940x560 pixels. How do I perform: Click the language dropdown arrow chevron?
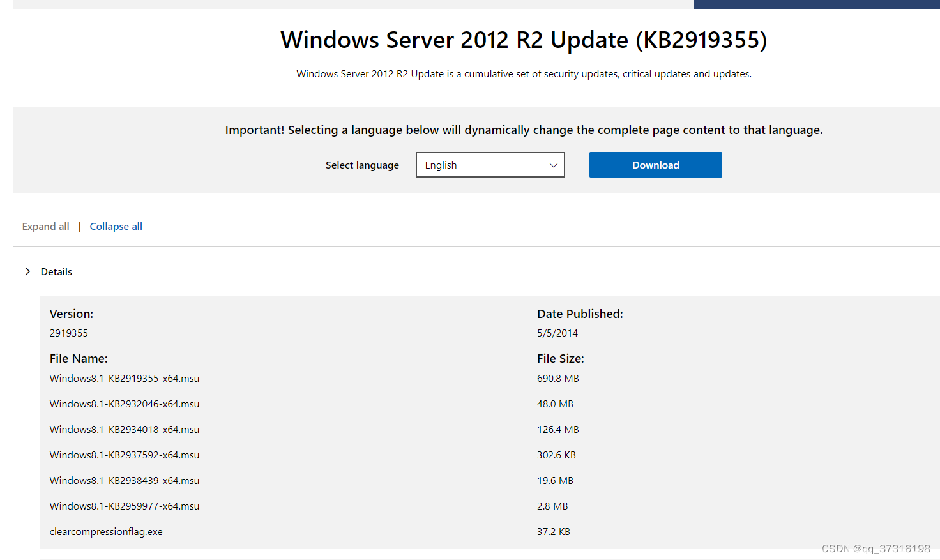coord(553,165)
